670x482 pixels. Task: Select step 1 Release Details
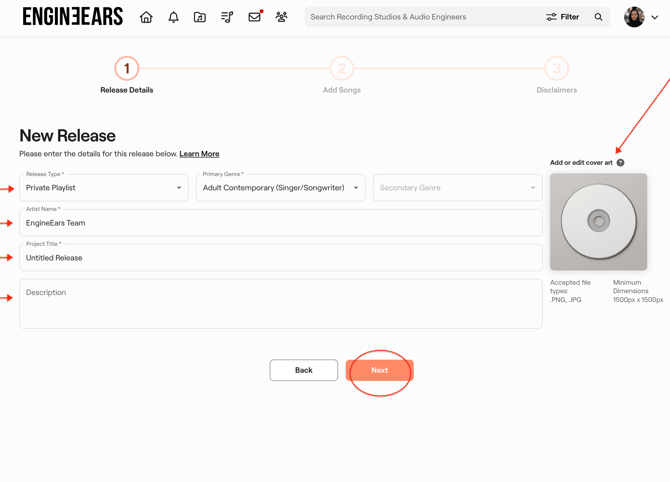(x=127, y=68)
